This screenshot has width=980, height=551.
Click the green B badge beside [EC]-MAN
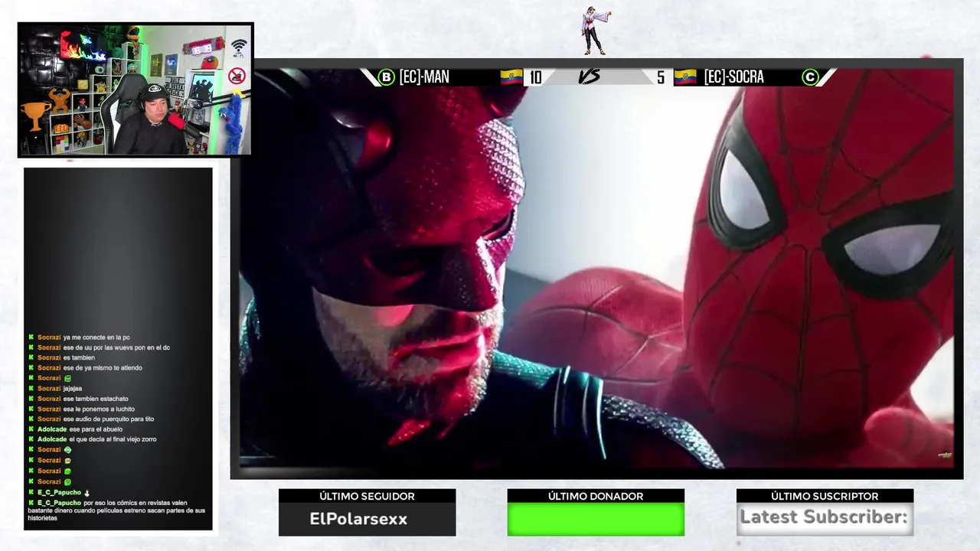point(387,77)
